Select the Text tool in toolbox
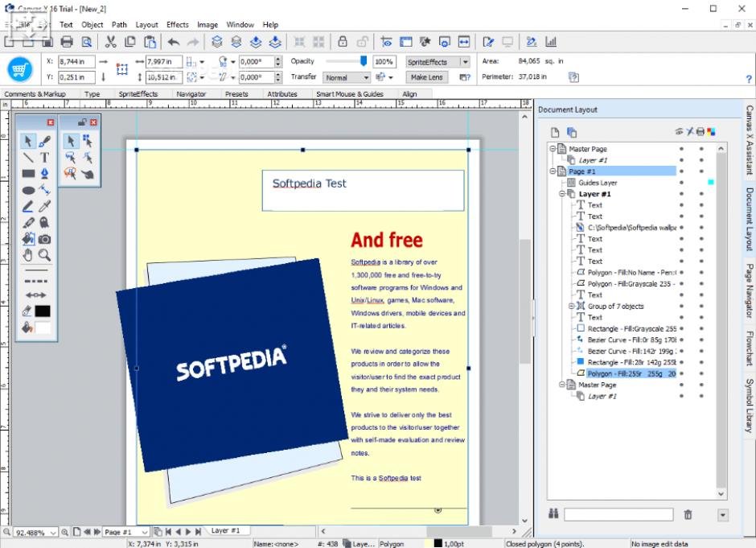This screenshot has height=548, width=756. 45,157
